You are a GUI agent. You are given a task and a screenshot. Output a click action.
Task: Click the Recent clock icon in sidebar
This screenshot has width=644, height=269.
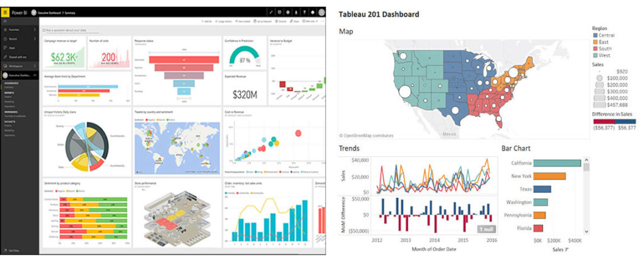(x=5, y=38)
